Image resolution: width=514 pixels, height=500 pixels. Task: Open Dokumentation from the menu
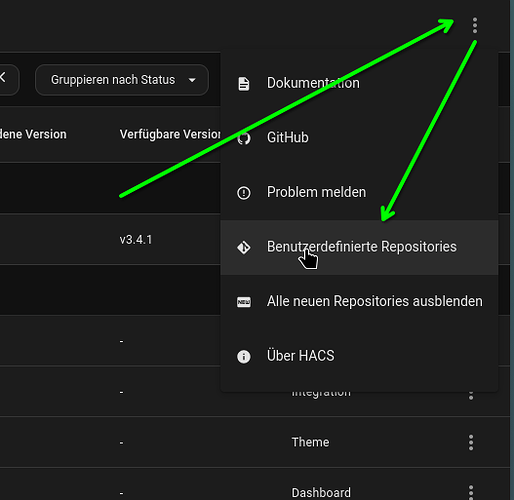(359, 83)
